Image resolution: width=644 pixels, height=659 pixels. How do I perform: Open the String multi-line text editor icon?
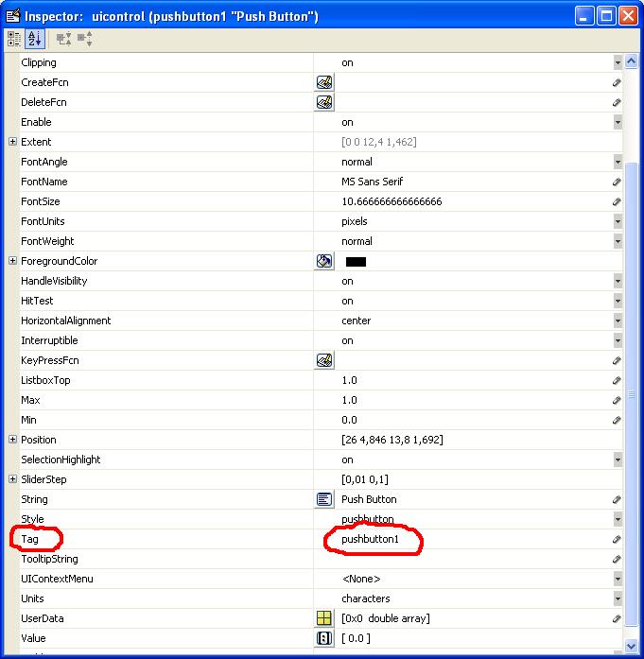(324, 499)
